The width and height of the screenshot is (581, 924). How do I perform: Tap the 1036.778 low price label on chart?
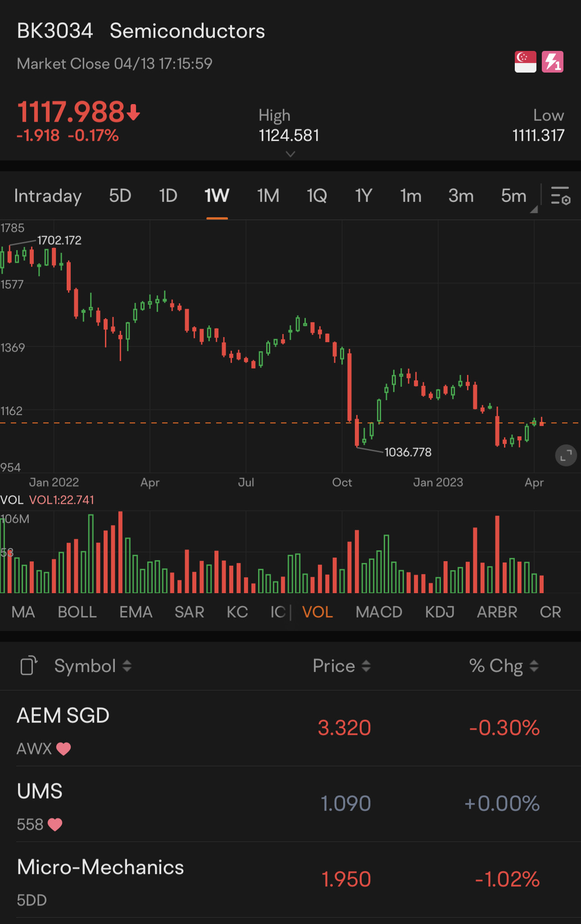tap(408, 452)
